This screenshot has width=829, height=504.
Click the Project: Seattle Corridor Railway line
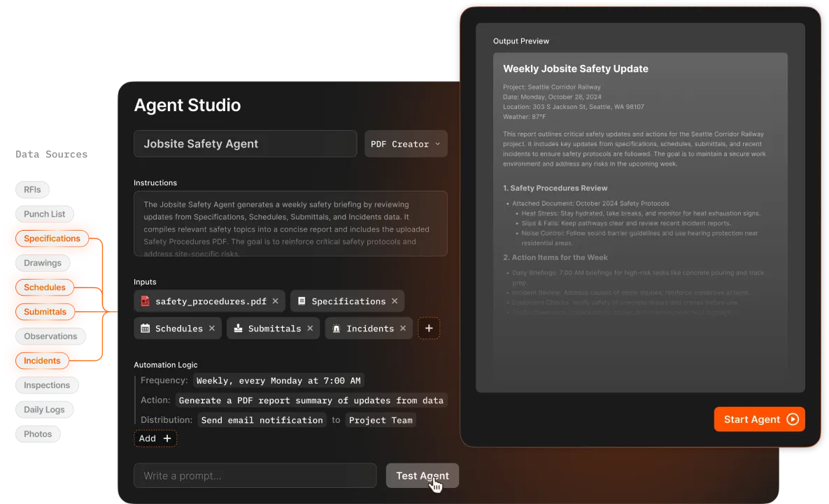(551, 87)
